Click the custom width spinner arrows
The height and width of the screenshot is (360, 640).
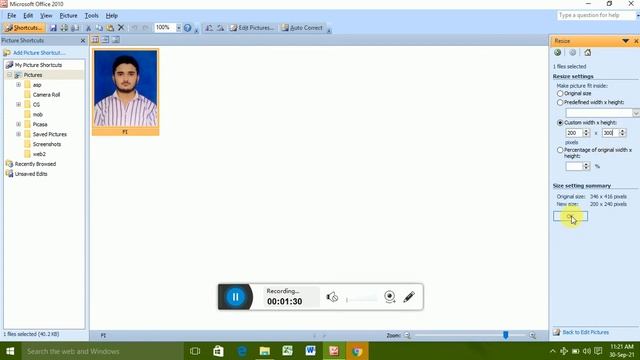coord(586,133)
